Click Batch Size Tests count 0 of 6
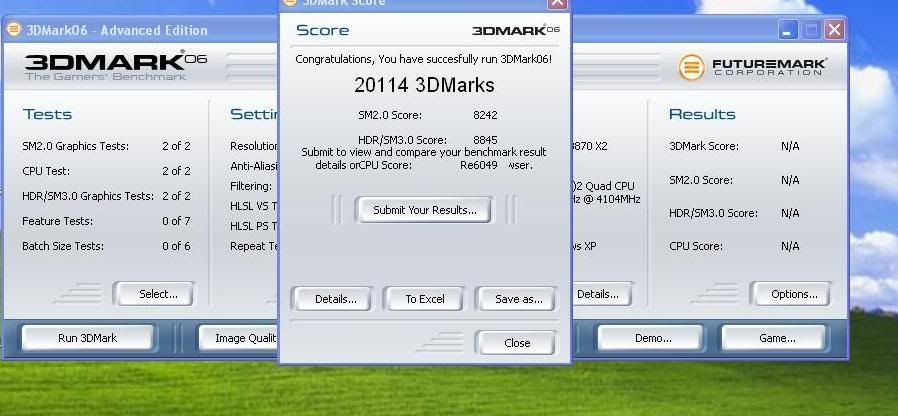This screenshot has width=898, height=416. pos(176,246)
